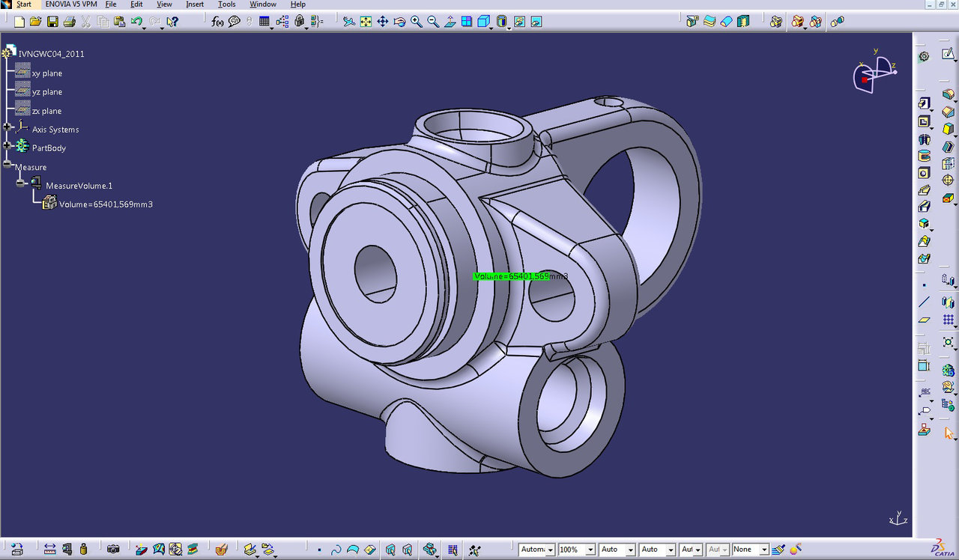
Task: Print using the printer icon
Action: (x=69, y=22)
